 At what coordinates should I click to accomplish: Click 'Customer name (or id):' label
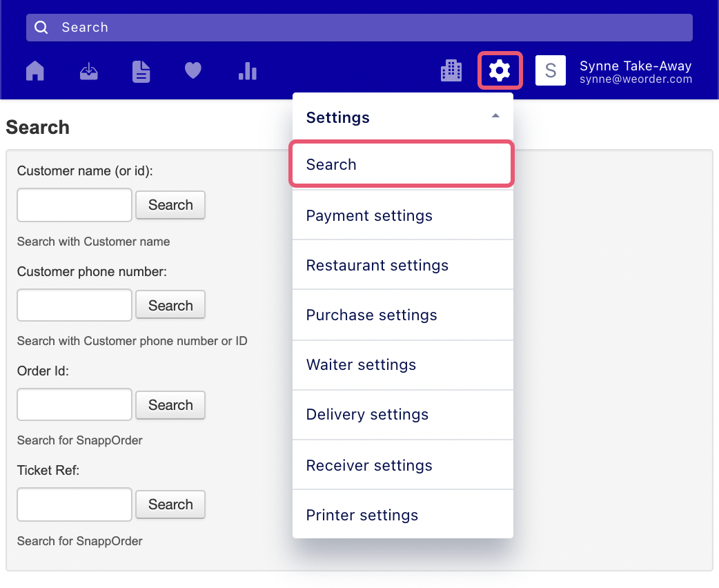click(85, 171)
